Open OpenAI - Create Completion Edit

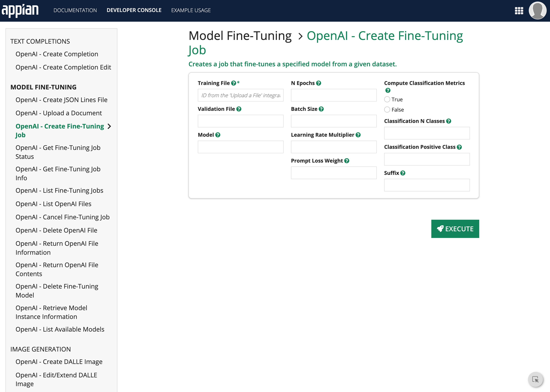point(63,67)
